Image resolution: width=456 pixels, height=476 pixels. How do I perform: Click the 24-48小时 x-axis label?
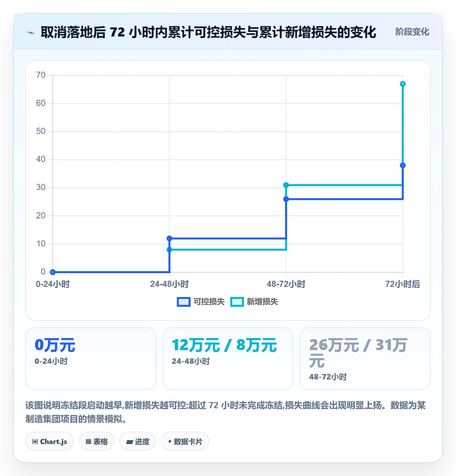point(169,284)
